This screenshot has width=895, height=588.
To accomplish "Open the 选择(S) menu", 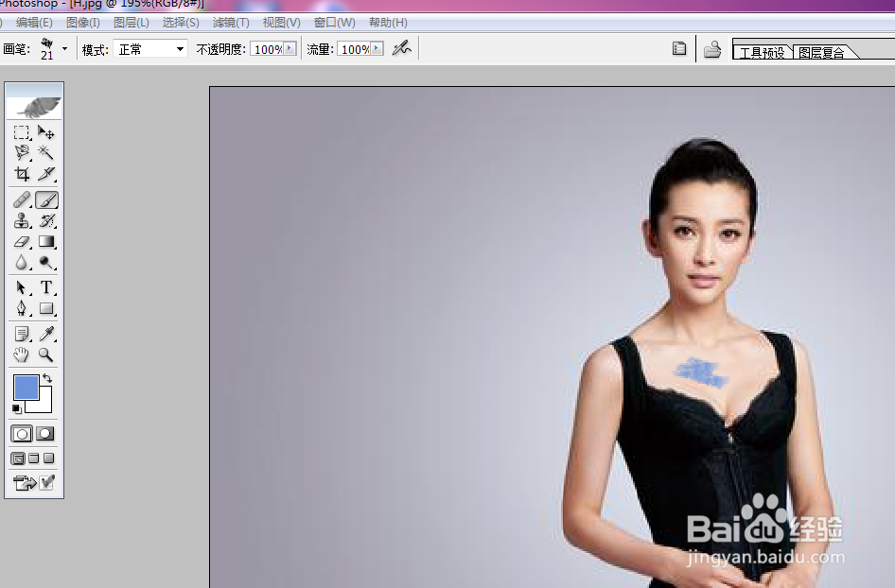I will coord(181,23).
